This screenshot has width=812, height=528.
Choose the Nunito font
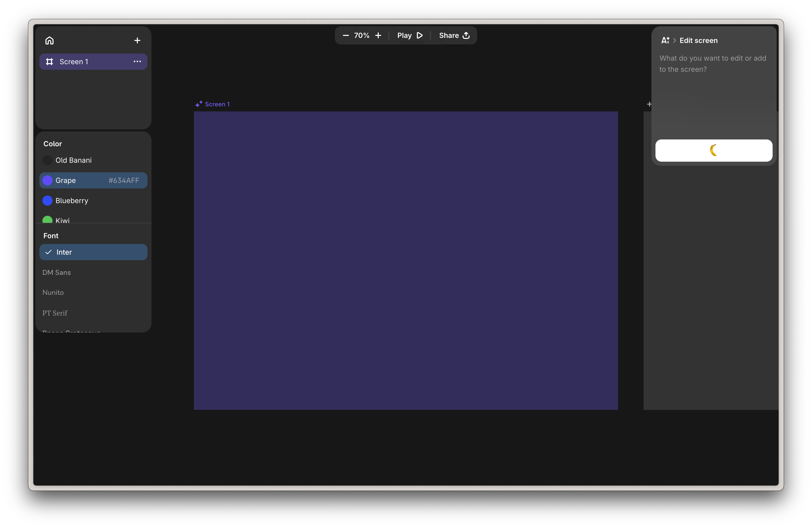click(53, 293)
